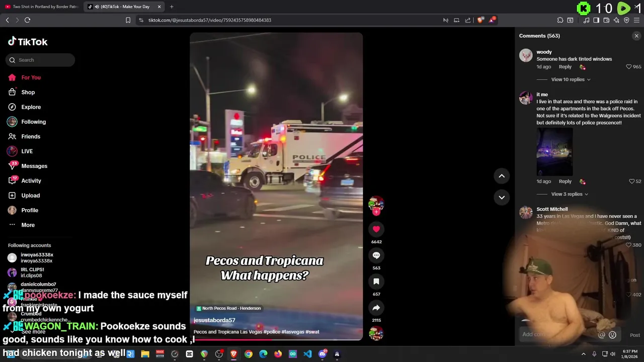Viewport: 644px width, 362px height.
Task: Bookmark this page in the address bar
Action: 128,20
